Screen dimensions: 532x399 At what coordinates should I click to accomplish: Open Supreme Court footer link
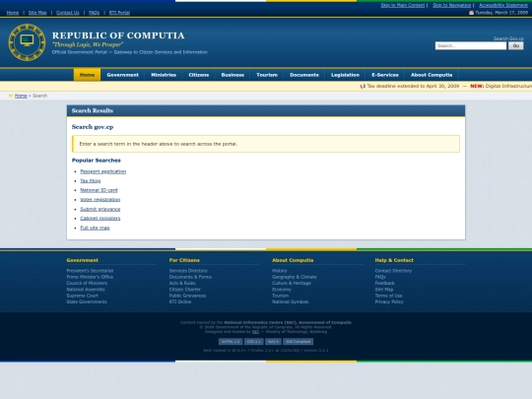[x=83, y=296]
